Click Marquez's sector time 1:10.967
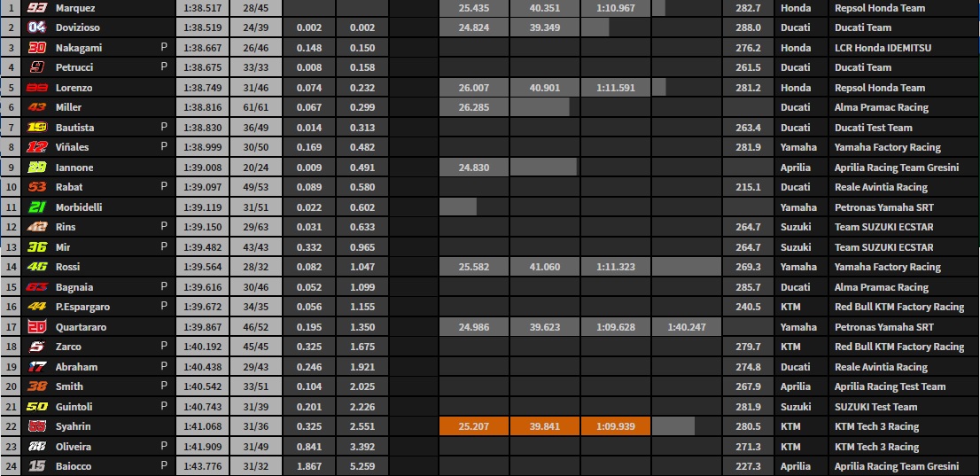The image size is (980, 476). point(616,8)
